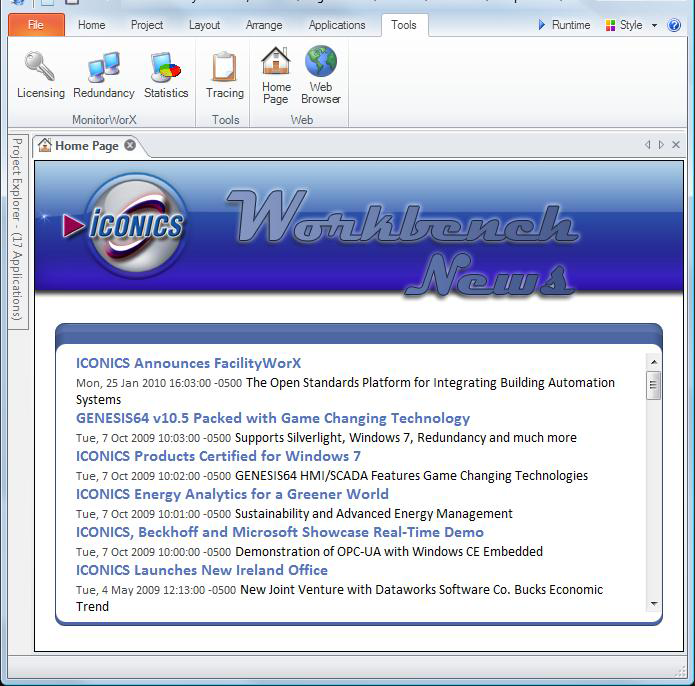Screen dimensions: 695x686
Task: Open ICONICS Announces FacilityWorX article
Action: tap(188, 363)
